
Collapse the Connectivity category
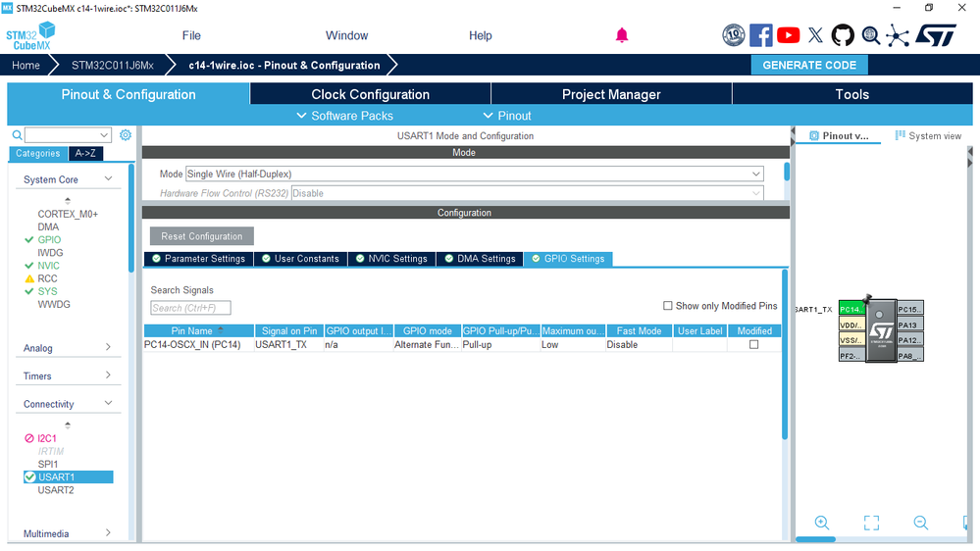(x=67, y=404)
